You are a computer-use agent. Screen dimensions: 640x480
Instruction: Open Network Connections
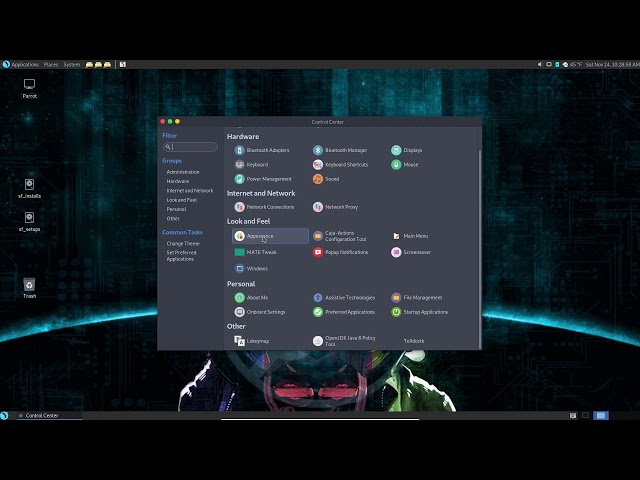click(x=264, y=207)
